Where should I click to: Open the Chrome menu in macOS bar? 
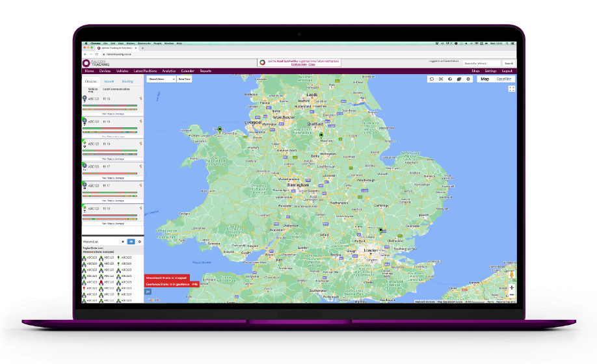click(x=95, y=44)
